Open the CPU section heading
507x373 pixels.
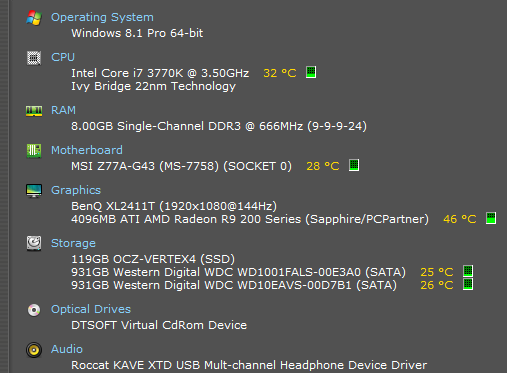point(63,57)
